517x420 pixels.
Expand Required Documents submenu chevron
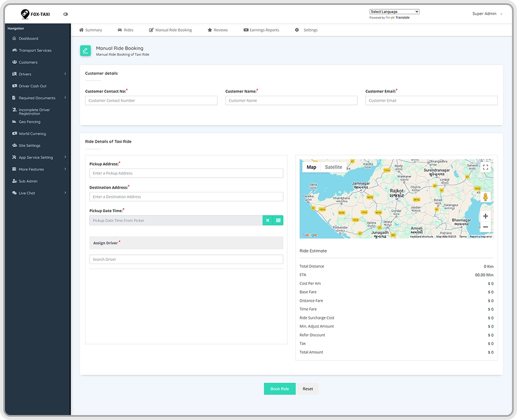coord(65,98)
